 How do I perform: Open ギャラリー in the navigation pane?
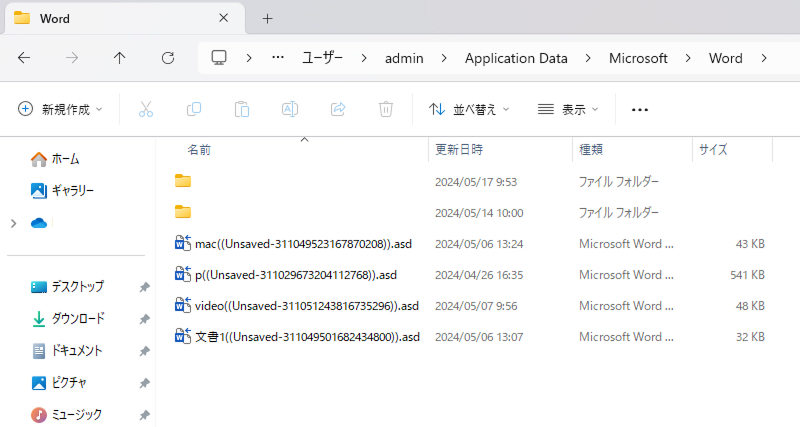point(62,191)
